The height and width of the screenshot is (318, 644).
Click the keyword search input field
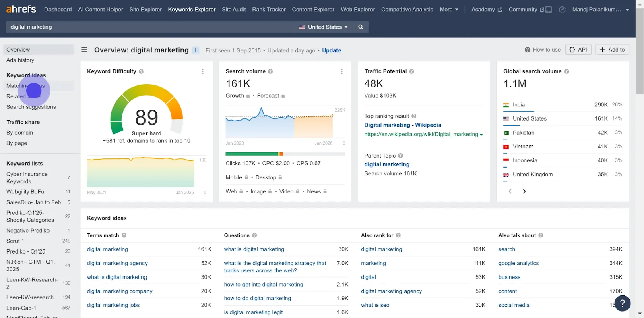[x=150, y=27]
